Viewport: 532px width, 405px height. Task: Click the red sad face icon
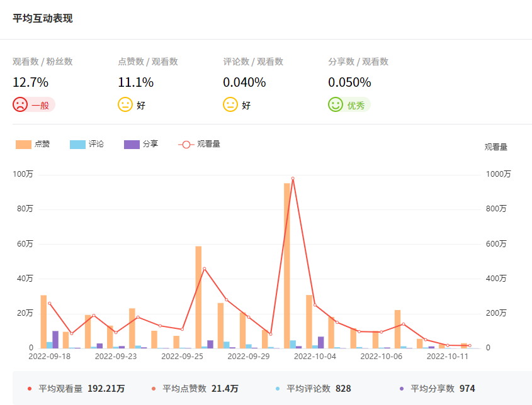coord(20,105)
